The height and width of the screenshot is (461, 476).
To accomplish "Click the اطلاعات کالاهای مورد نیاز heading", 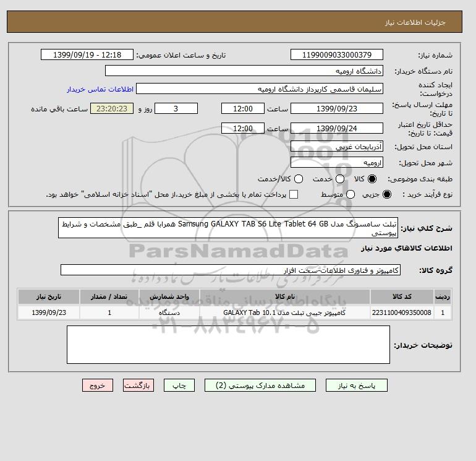I will point(407,248).
